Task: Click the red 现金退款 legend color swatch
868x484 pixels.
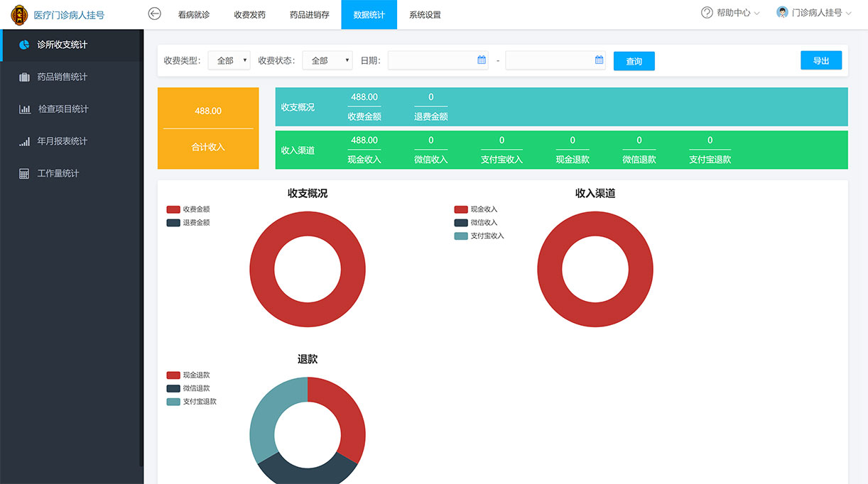Action: (x=173, y=375)
